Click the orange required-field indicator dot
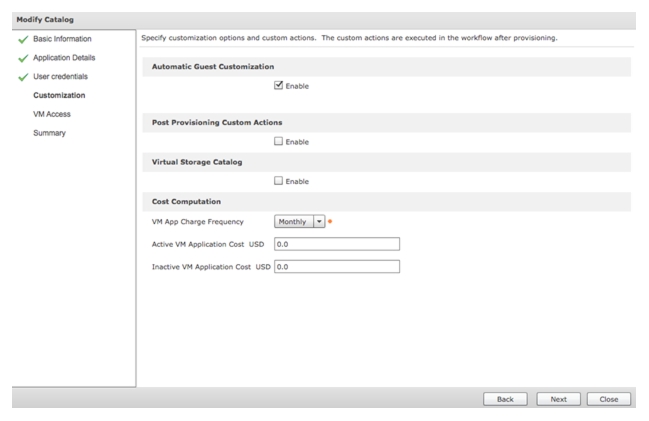 pos(330,221)
